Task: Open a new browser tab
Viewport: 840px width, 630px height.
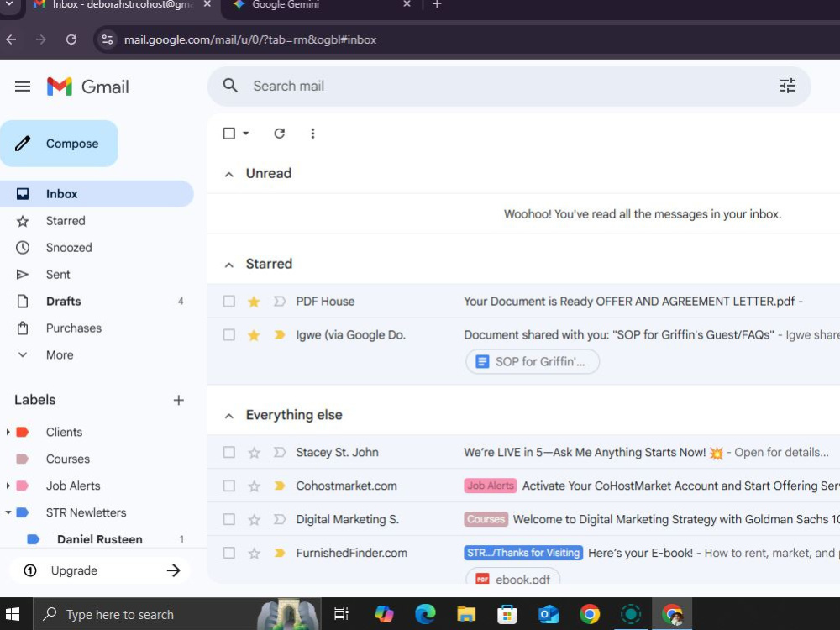Action: coord(437,4)
